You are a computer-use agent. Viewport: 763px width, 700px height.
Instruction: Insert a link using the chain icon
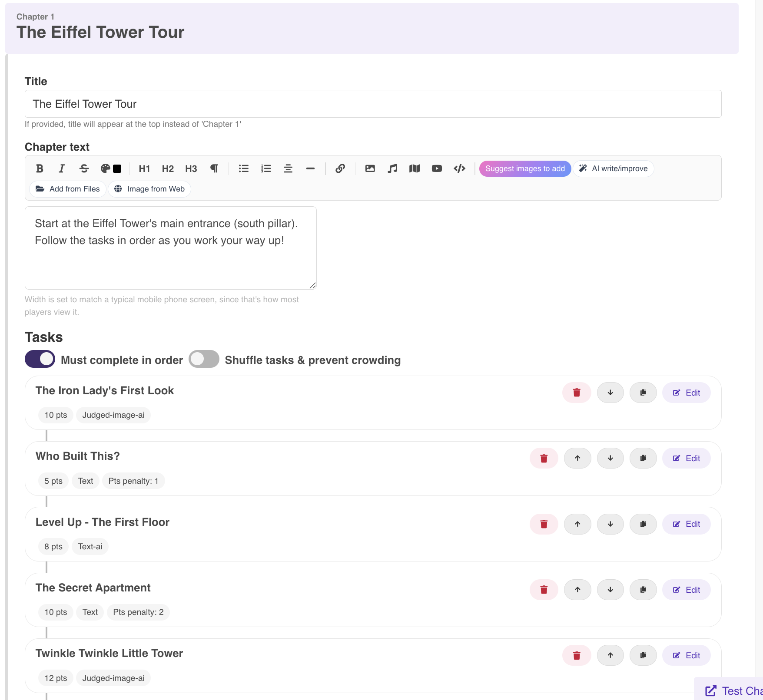tap(340, 168)
